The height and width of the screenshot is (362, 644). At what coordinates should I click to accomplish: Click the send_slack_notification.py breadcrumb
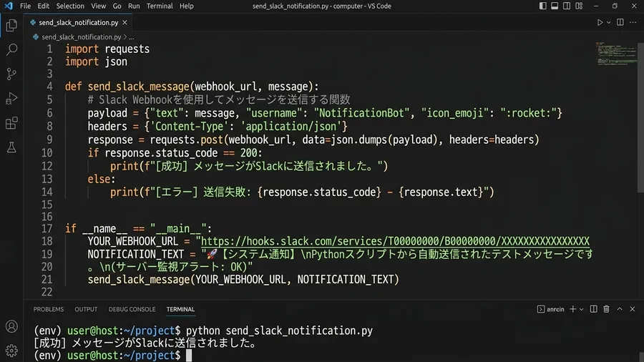pos(82,37)
